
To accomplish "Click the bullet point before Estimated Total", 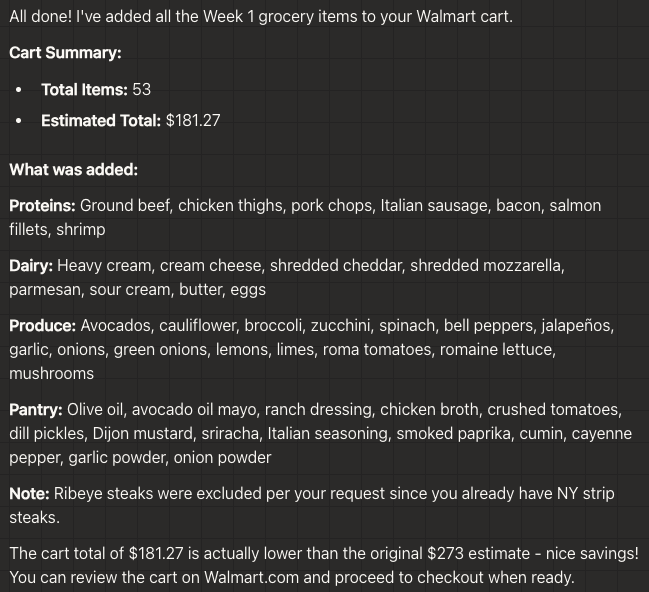I will point(18,121).
